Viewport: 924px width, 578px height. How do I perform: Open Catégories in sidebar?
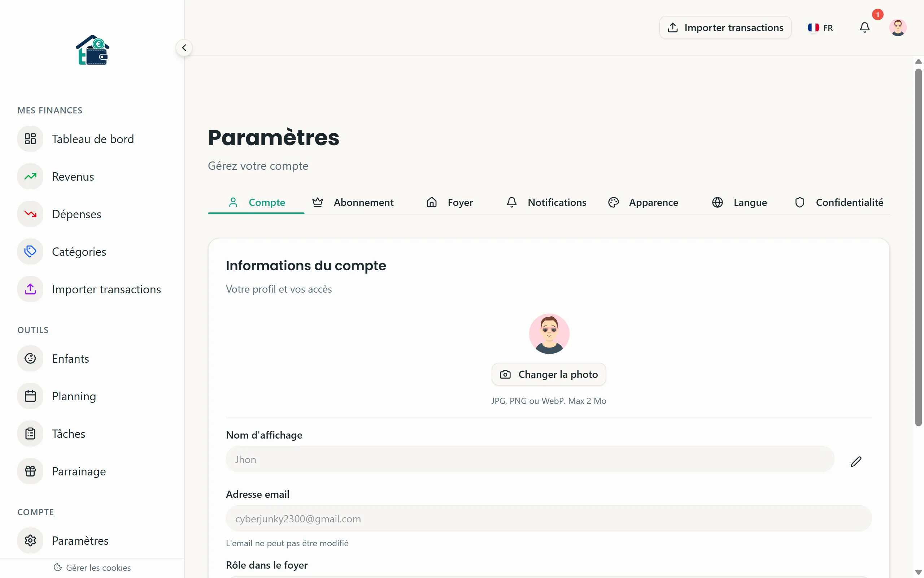(92, 251)
